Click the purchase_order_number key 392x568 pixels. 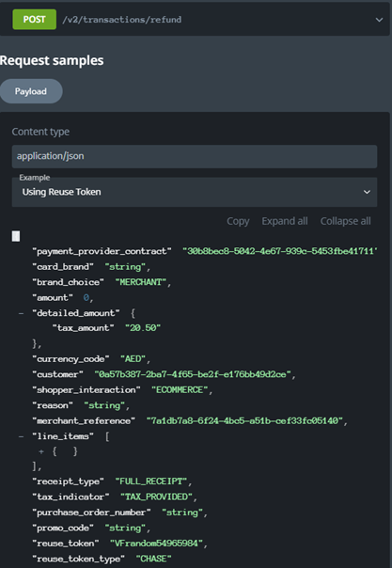click(91, 513)
